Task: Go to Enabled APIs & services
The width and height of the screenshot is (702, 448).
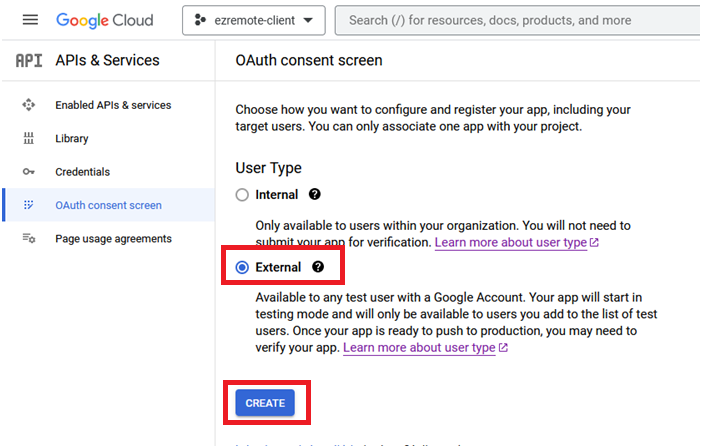Action: pyautogui.click(x=113, y=105)
